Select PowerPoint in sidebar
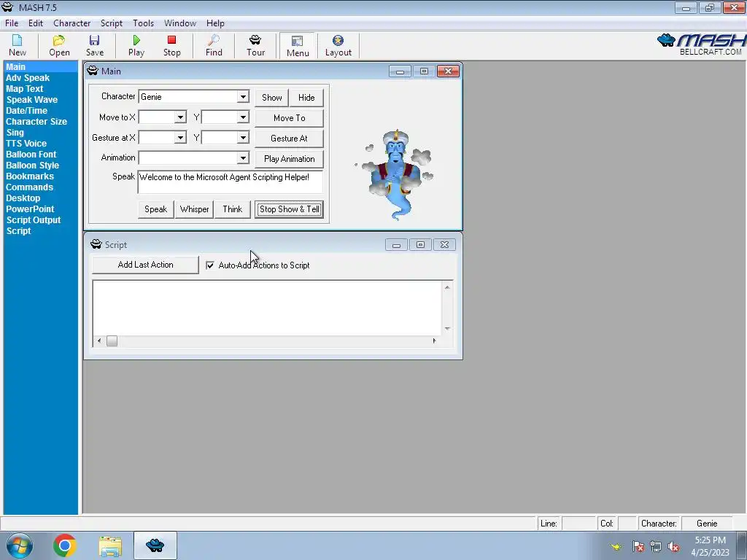This screenshot has width=747, height=560. click(30, 209)
